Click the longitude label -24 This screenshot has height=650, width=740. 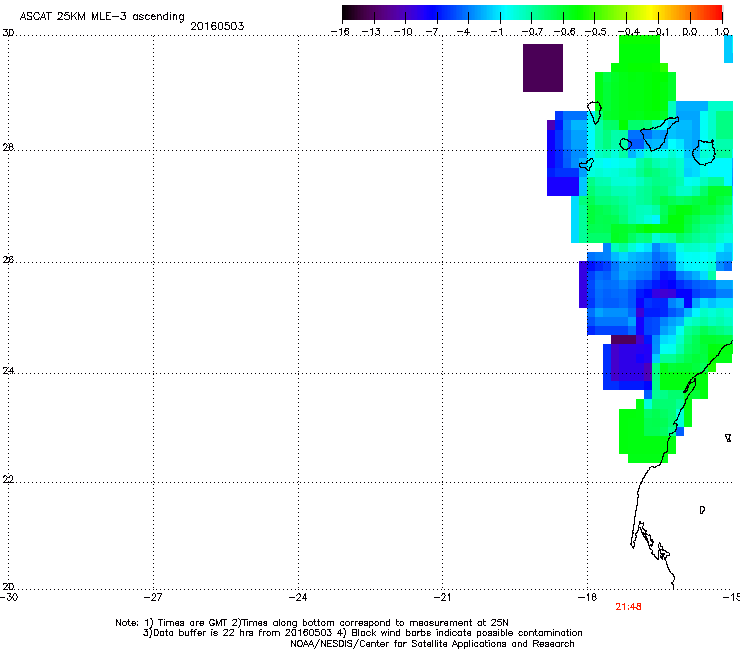click(x=298, y=597)
